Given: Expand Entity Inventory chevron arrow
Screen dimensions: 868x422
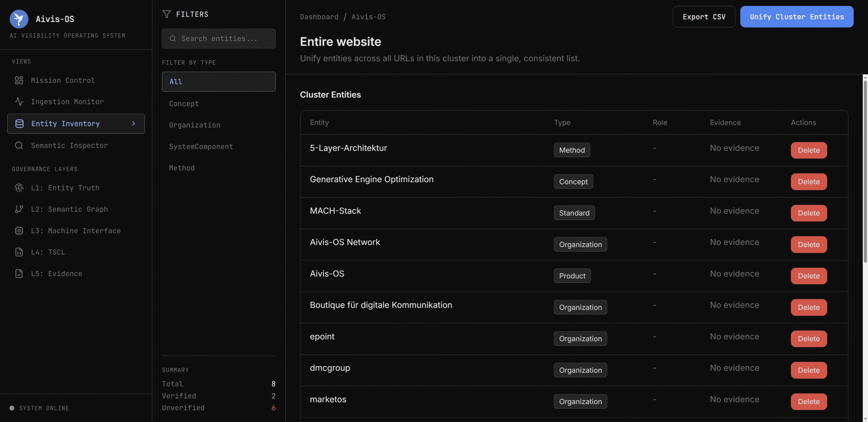Looking at the screenshot, I should click(134, 124).
